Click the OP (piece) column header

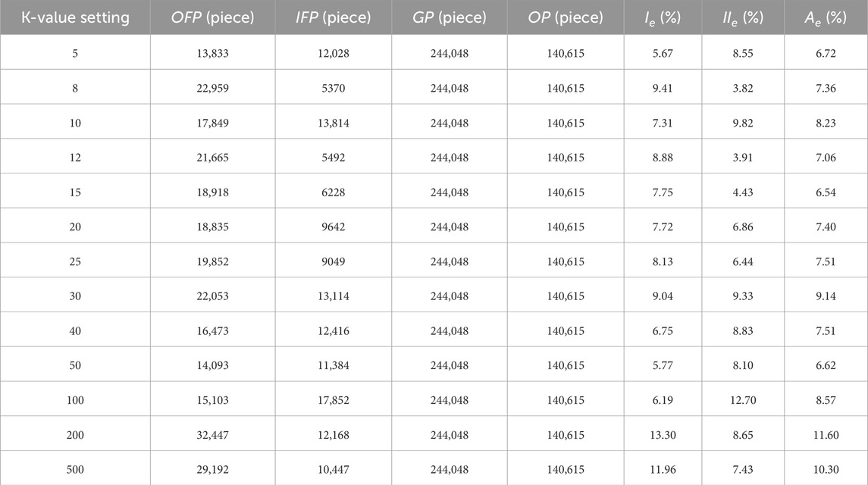(x=565, y=17)
